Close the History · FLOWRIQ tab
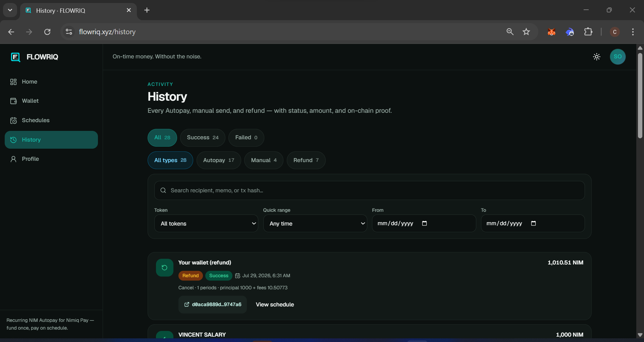Screen dimensions: 644x342 pos(129,10)
